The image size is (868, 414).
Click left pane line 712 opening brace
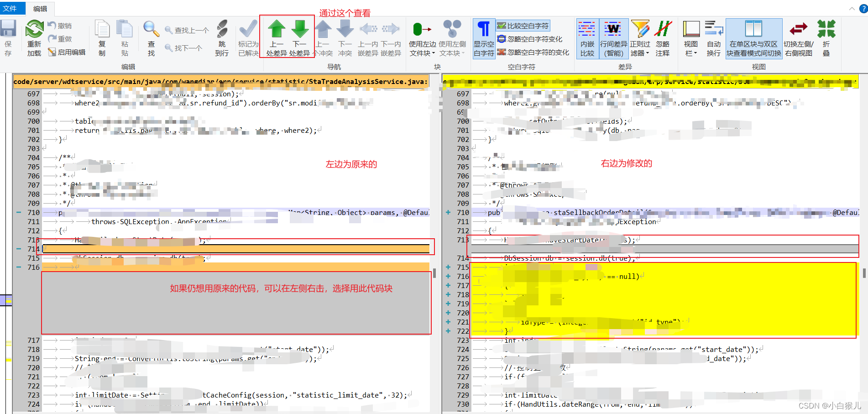(x=61, y=231)
